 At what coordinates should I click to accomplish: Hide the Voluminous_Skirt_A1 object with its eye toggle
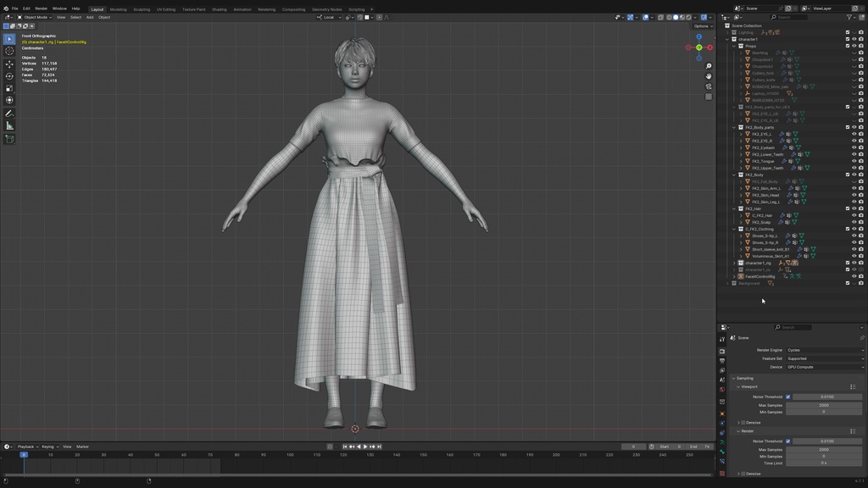[x=854, y=256]
